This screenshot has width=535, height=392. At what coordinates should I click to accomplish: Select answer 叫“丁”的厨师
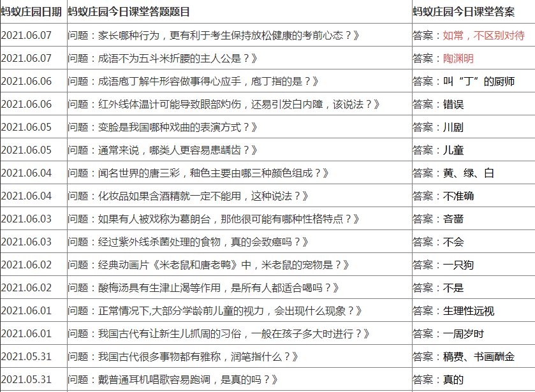479,81
